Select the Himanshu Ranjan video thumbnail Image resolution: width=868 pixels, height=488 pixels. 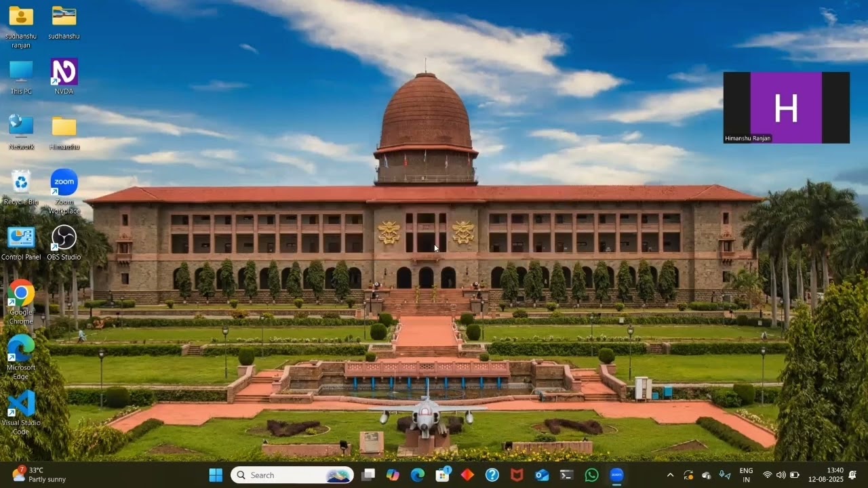pyautogui.click(x=787, y=108)
